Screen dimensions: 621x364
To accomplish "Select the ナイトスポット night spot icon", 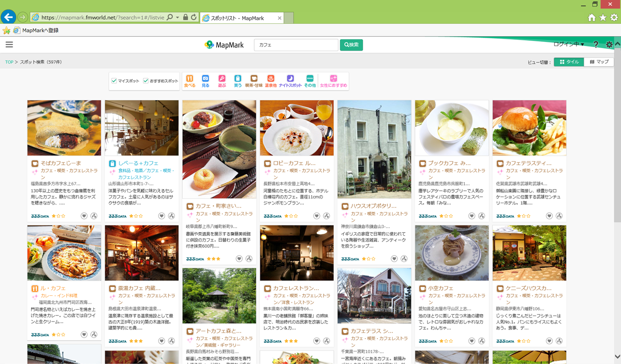I will [x=290, y=81].
